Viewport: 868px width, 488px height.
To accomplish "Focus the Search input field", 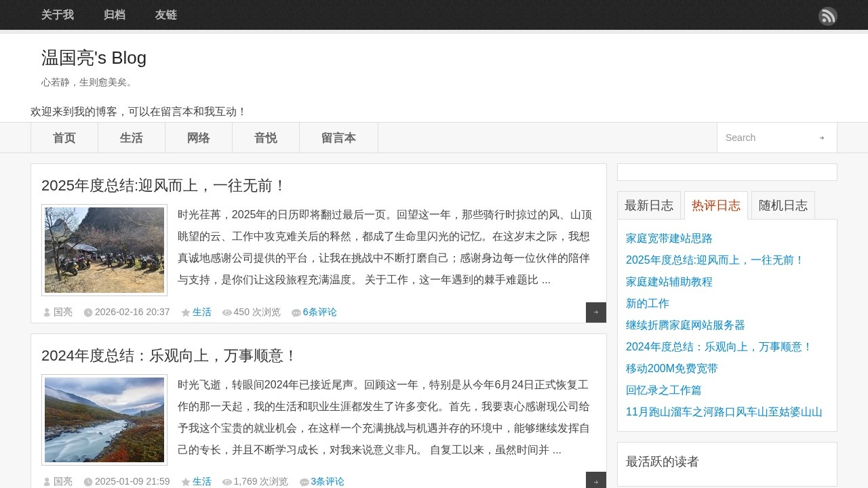I will pos(766,138).
